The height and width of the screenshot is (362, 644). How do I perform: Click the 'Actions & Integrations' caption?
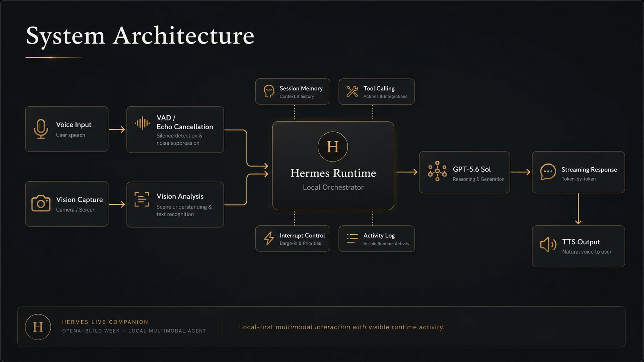click(x=385, y=97)
